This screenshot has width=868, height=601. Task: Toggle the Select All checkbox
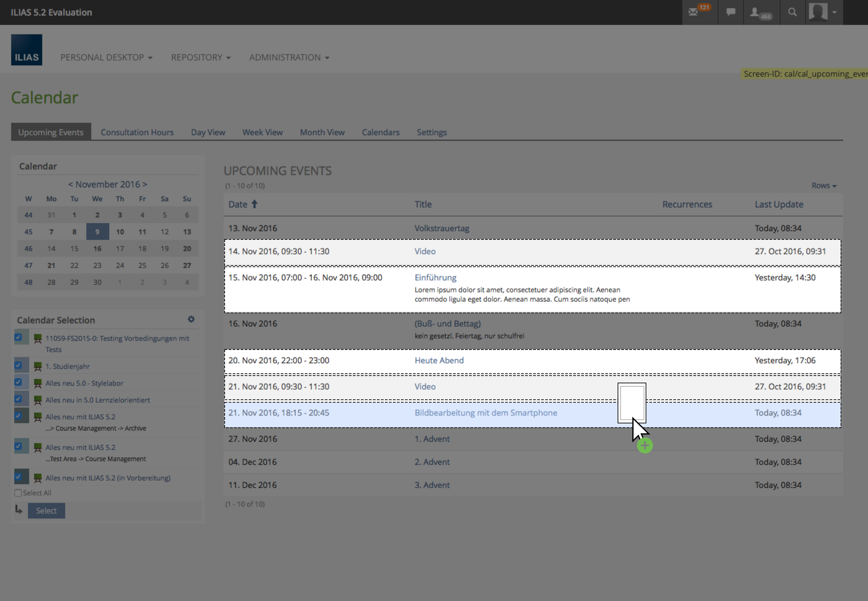[x=18, y=493]
